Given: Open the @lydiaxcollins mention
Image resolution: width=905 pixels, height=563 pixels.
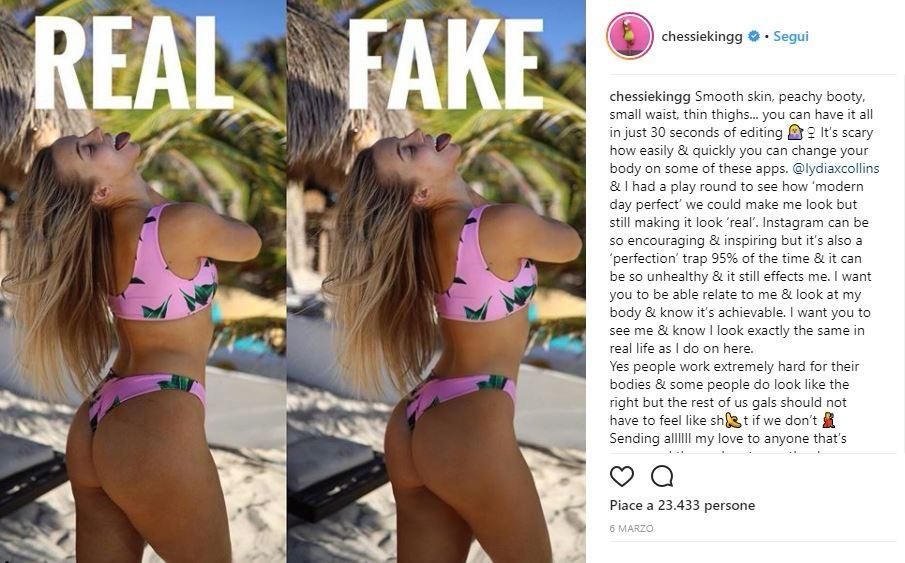Looking at the screenshot, I should [x=836, y=169].
